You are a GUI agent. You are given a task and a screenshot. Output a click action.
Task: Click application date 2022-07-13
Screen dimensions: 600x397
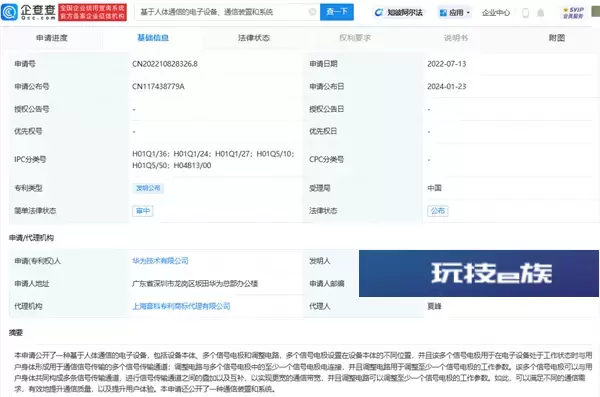447,64
